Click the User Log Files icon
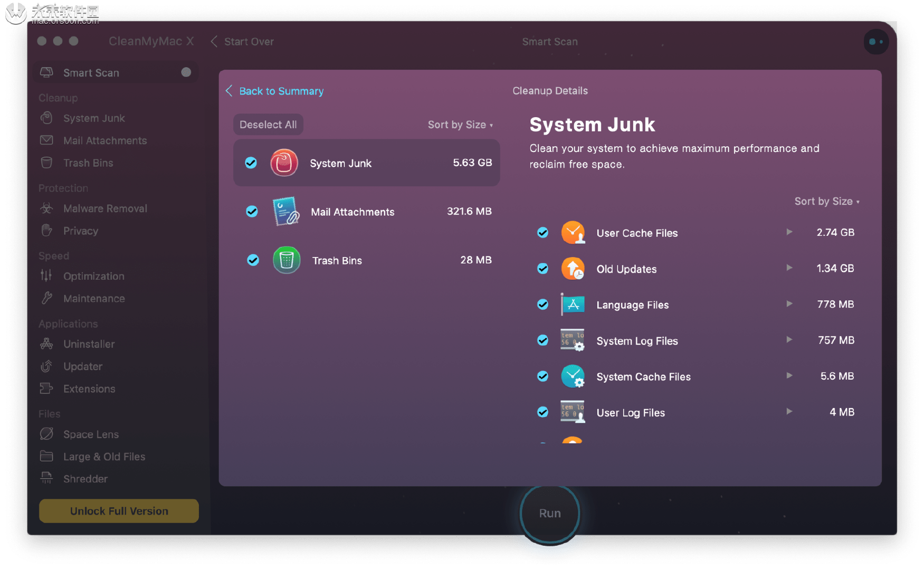 (x=573, y=412)
